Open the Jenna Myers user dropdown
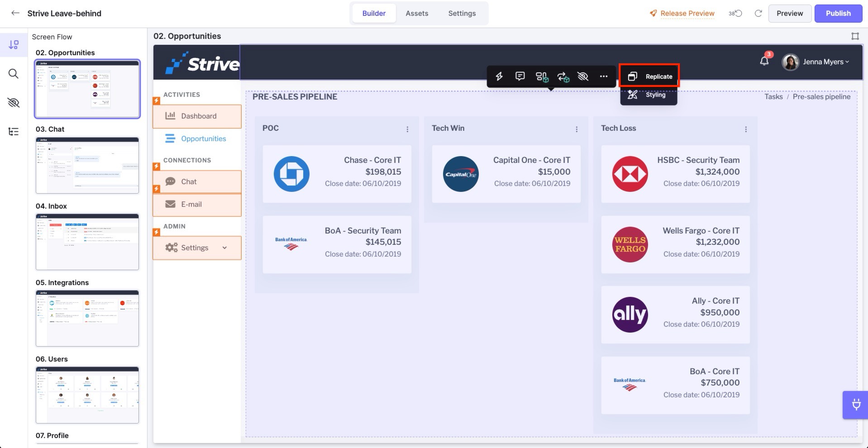 click(x=826, y=62)
